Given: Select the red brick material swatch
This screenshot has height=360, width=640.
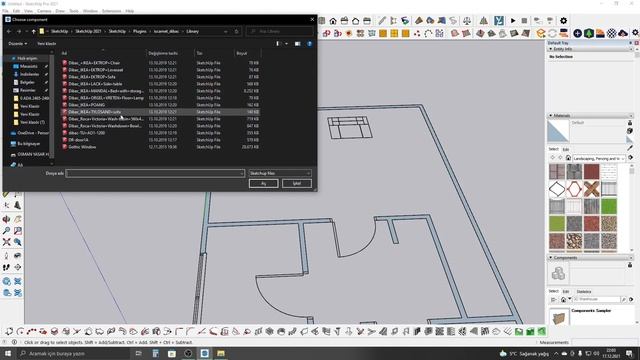Looking at the screenshot, I should tap(591, 172).
